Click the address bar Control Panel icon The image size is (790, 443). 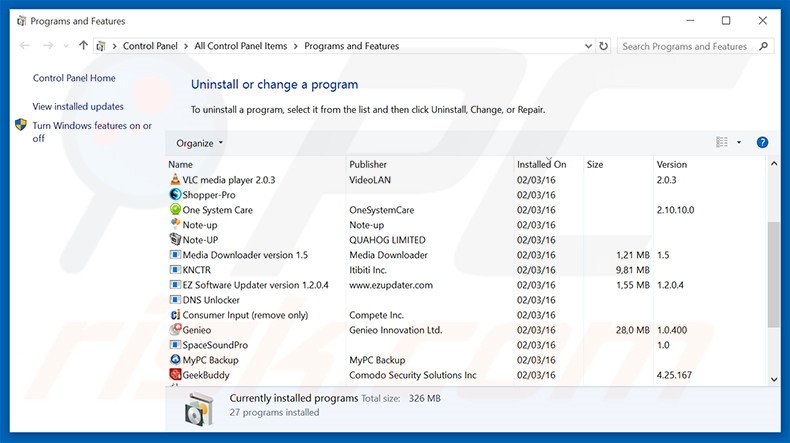click(101, 46)
